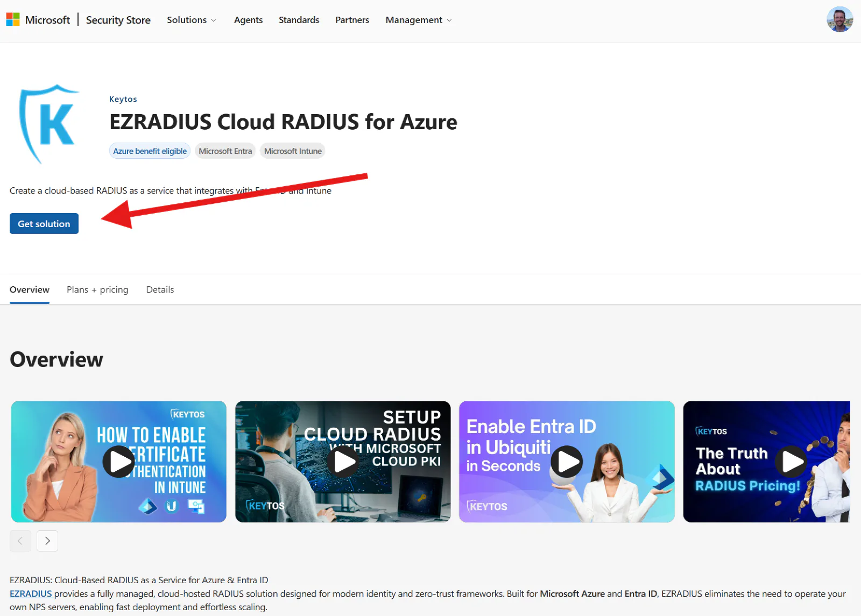This screenshot has width=861, height=616.
Task: Select the Microsoft Intune tag
Action: (x=293, y=151)
